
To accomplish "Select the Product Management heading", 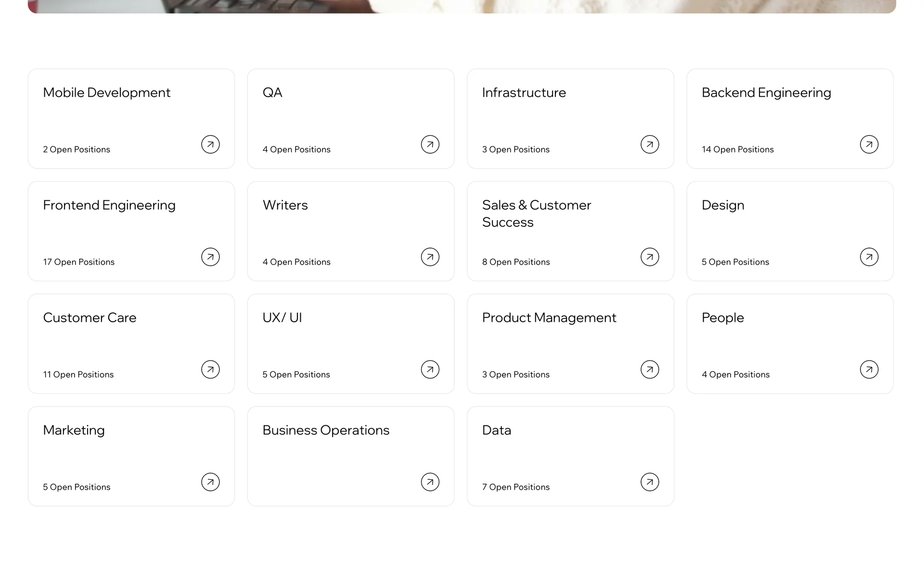I will [x=549, y=318].
